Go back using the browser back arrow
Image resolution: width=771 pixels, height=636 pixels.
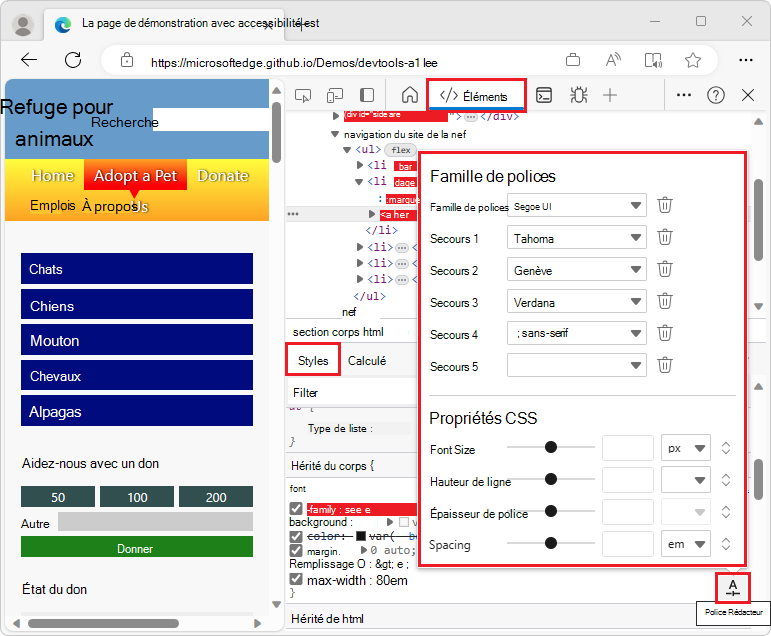(x=29, y=60)
